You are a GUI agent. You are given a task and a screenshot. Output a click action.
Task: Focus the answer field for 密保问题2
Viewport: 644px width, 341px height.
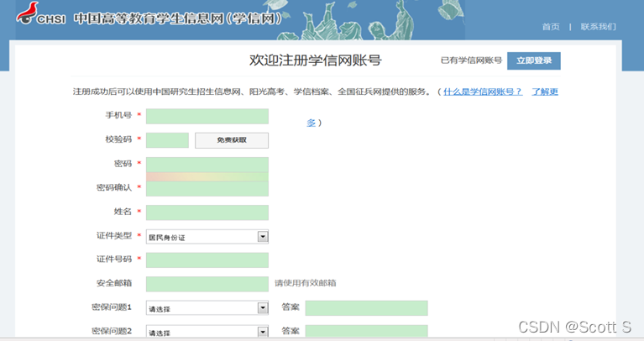(366, 331)
